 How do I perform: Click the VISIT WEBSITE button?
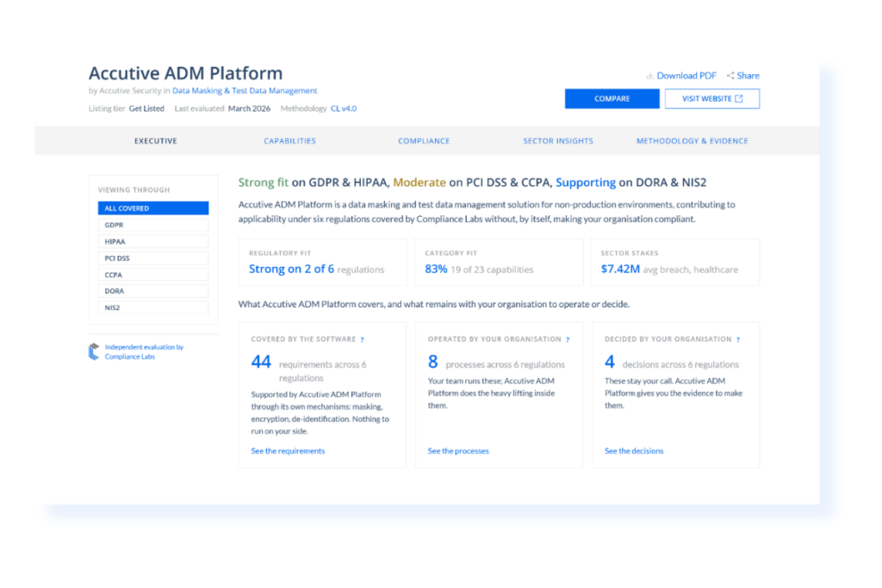(712, 99)
